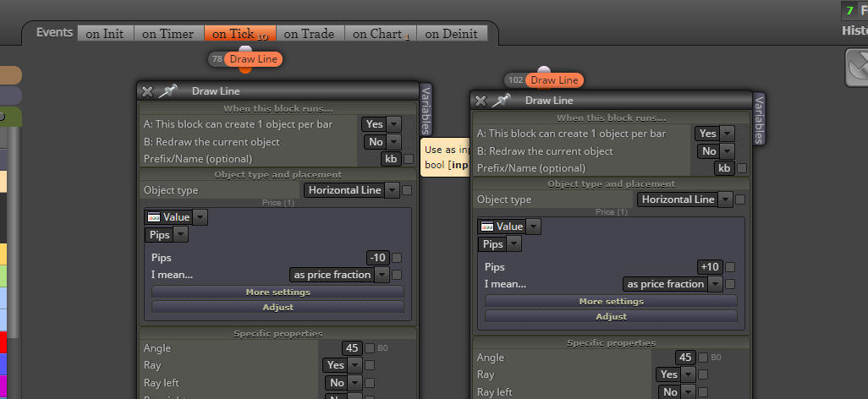
Task: Tick the Ray left checkbox in block 78's panel
Action: [370, 383]
